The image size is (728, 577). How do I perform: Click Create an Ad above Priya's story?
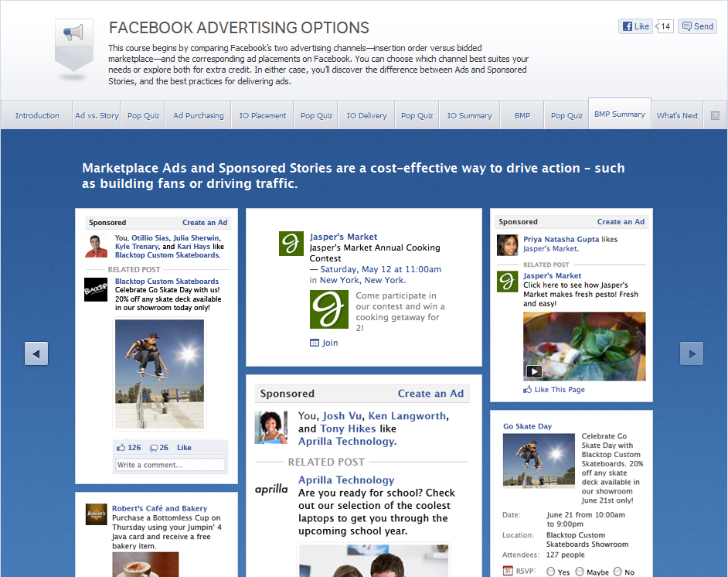[621, 222]
